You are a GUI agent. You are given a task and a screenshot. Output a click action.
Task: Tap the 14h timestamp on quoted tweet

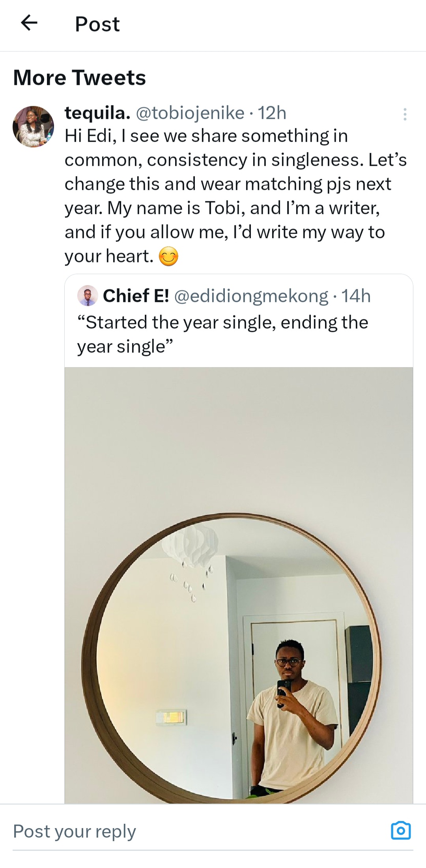[x=356, y=296]
